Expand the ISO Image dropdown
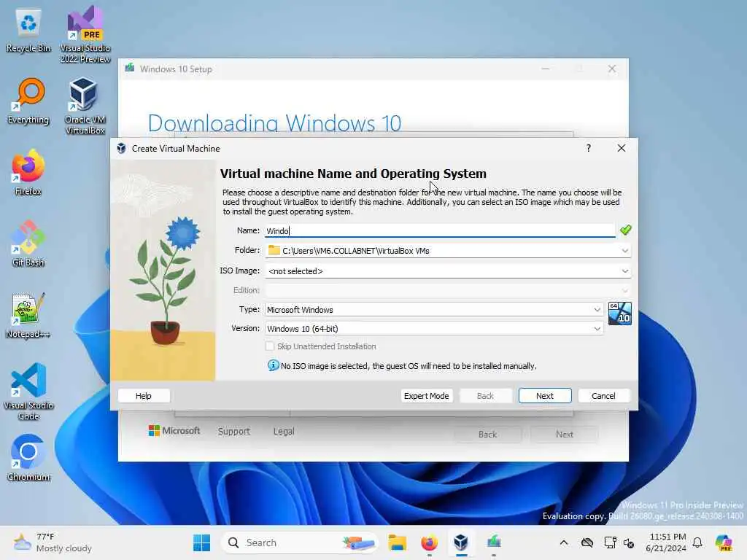The height and width of the screenshot is (560, 747). tap(624, 271)
